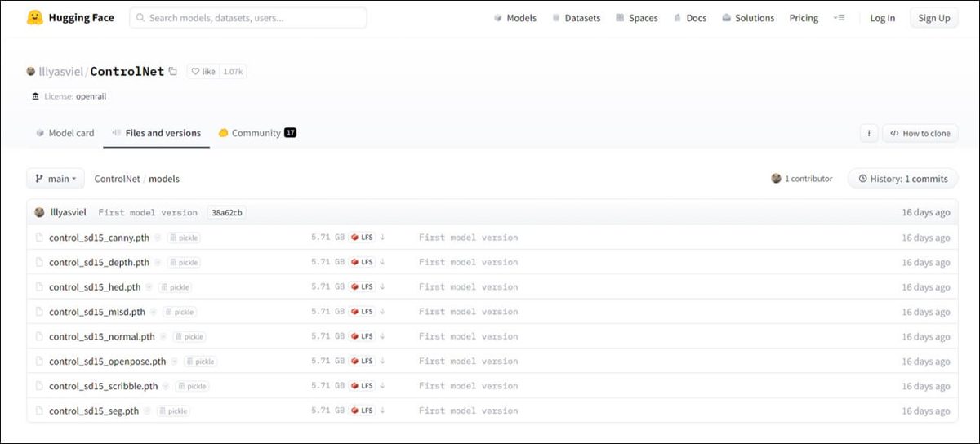Viewport: 980px width, 444px height.
Task: Open file control_sd15_hed.pth
Action: (x=95, y=286)
